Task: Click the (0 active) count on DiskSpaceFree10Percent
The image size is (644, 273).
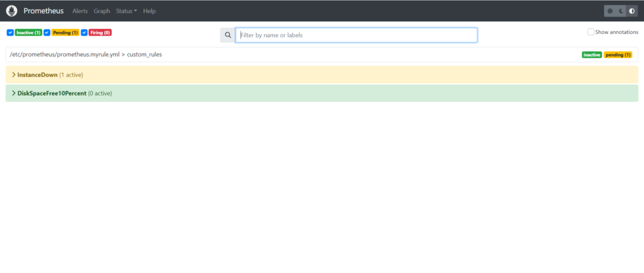Action: click(100, 93)
